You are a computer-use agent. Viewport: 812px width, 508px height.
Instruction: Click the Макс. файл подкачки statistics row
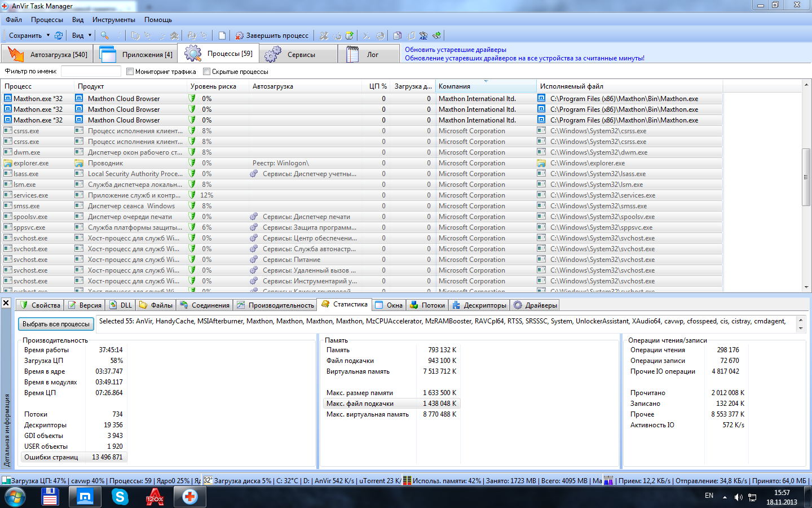(392, 404)
